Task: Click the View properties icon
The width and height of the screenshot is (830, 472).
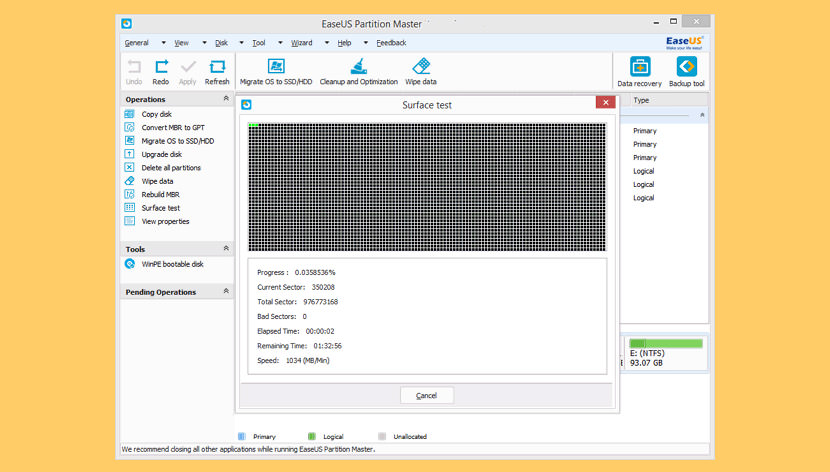Action: tap(130, 221)
